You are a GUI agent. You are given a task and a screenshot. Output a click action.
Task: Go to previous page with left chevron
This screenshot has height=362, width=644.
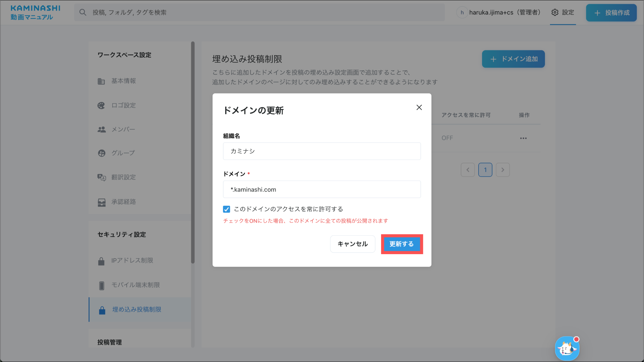pyautogui.click(x=468, y=170)
